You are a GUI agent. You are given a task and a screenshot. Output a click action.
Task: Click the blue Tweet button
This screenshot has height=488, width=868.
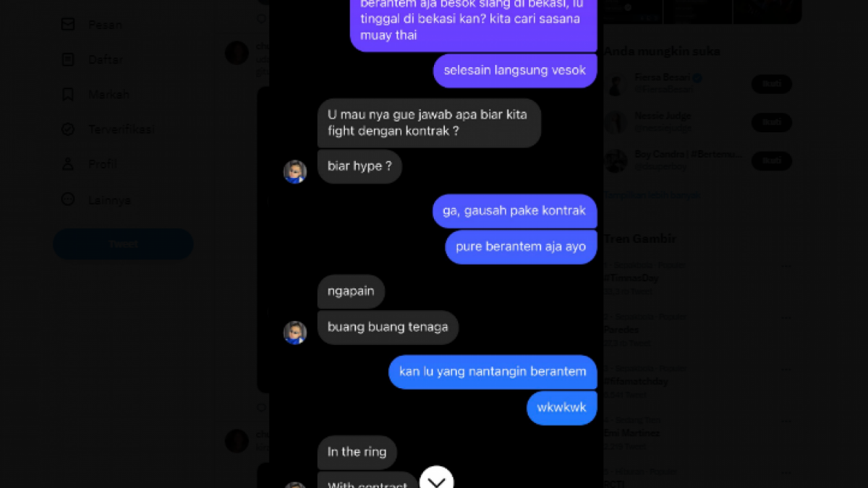tap(123, 244)
